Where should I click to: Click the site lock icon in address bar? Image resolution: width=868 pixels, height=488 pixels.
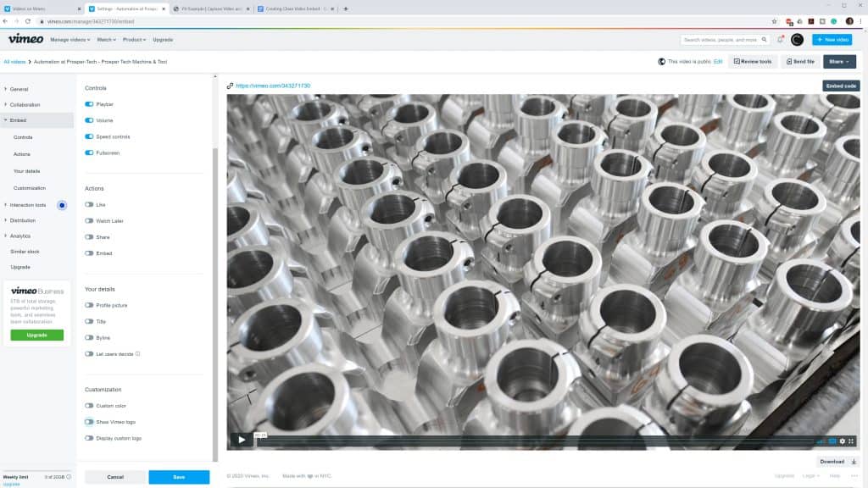point(42,21)
